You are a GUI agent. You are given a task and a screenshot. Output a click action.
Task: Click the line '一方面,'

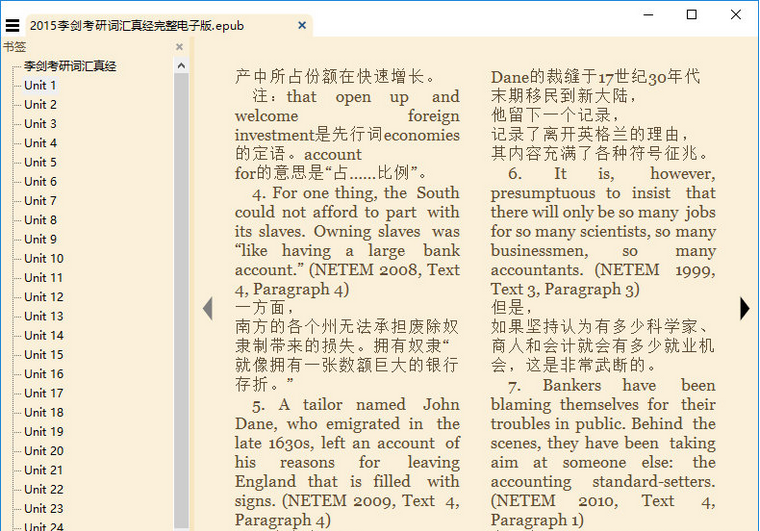point(265,308)
